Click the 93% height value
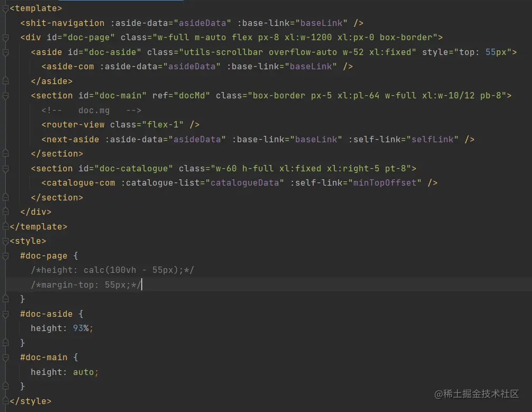 81,328
